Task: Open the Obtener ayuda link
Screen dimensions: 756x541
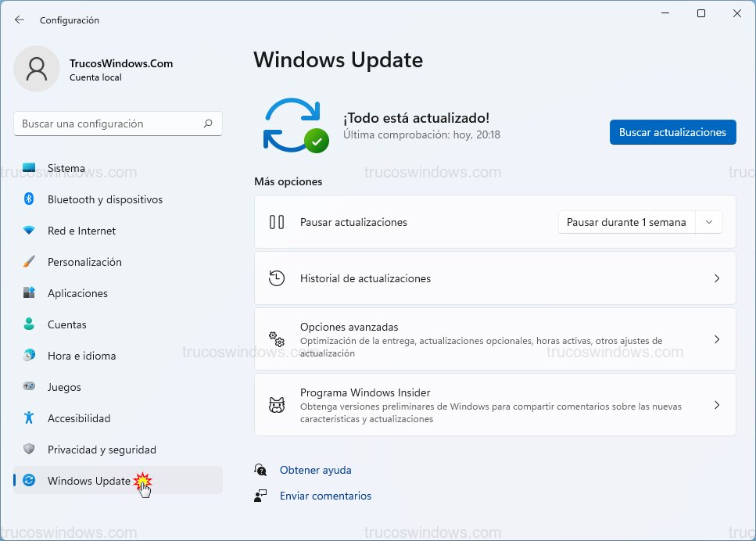Action: click(315, 470)
